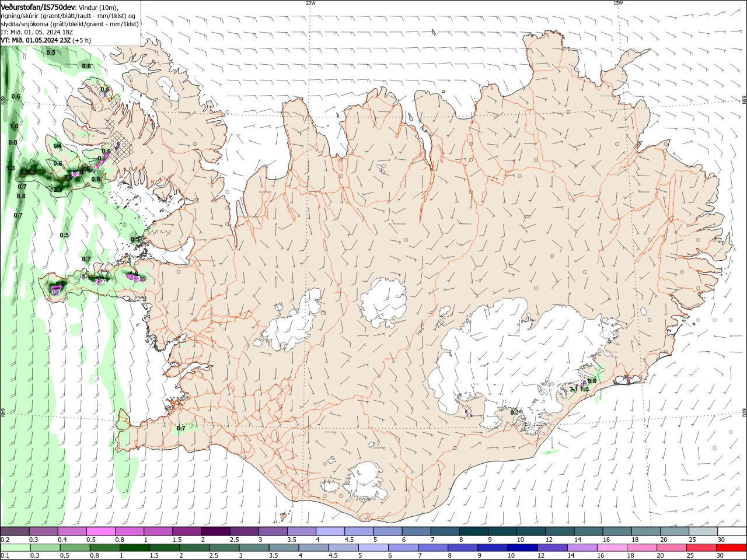Image resolution: width=747 pixels, height=560 pixels.
Task: Select the 6 periwinkle swatch in lower legend
Action: (403, 548)
